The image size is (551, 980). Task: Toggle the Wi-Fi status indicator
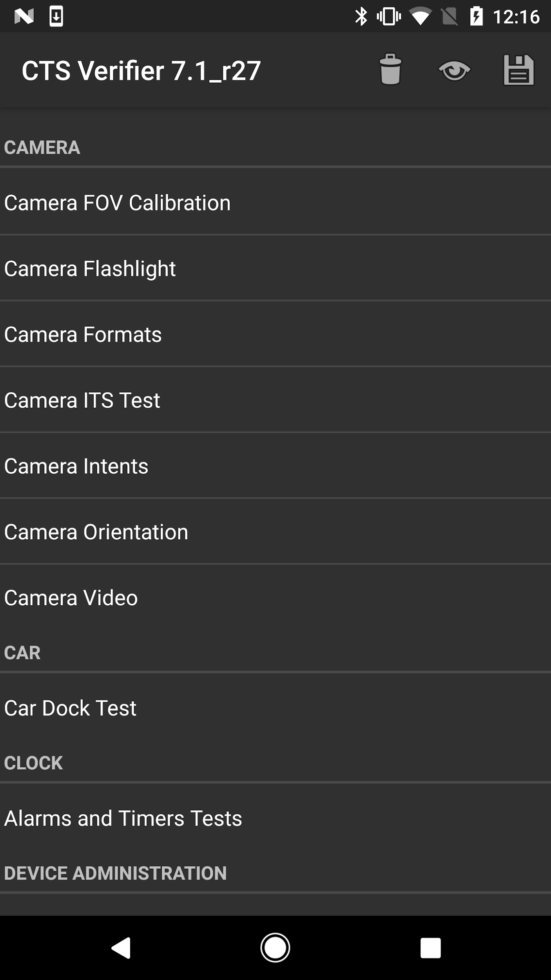420,16
